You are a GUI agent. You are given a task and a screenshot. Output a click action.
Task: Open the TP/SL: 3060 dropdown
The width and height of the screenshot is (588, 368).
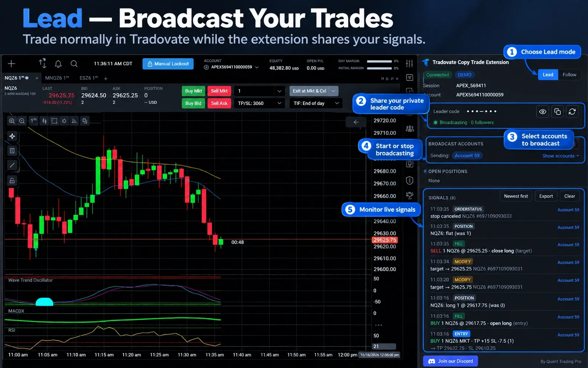coord(260,103)
